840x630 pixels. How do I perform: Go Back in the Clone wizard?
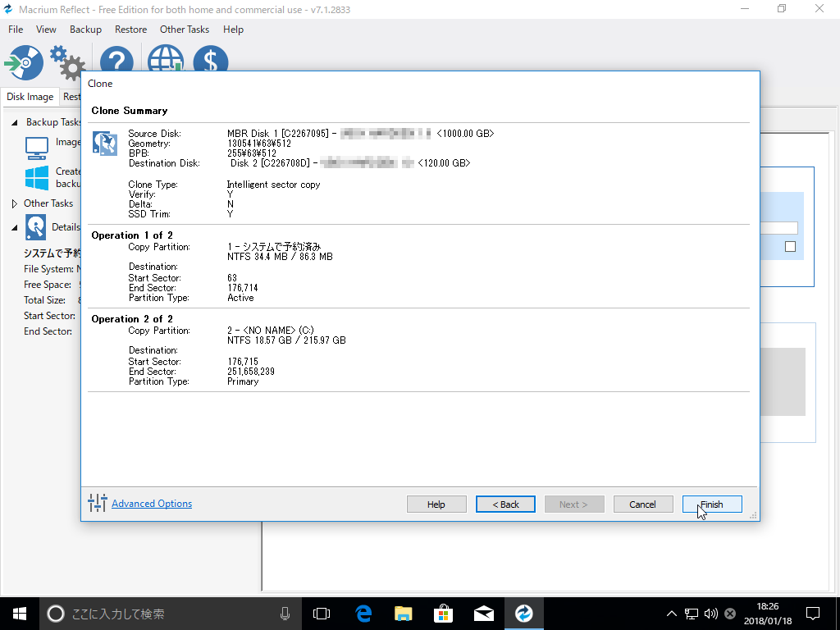pos(505,504)
